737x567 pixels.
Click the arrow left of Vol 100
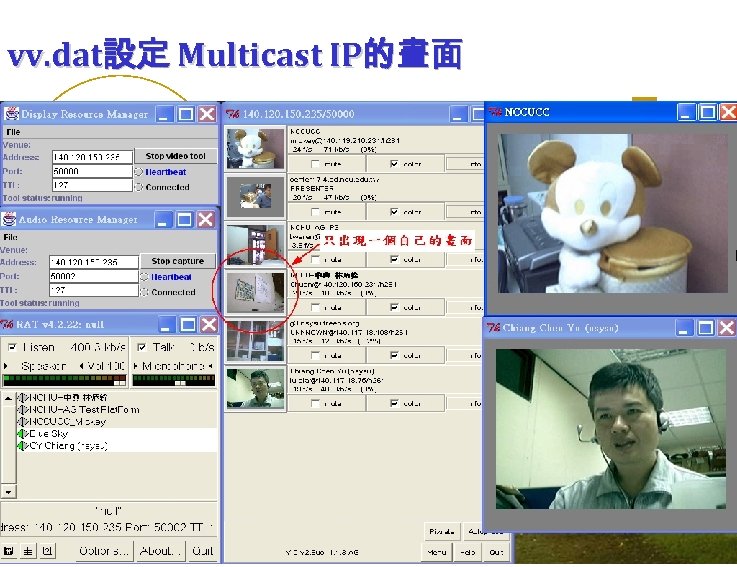point(82,366)
